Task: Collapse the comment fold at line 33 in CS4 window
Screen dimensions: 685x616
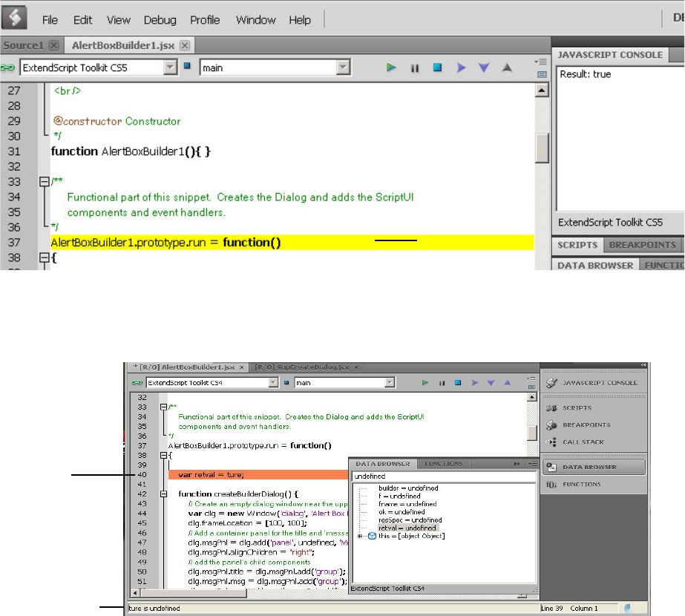Action: tap(163, 407)
